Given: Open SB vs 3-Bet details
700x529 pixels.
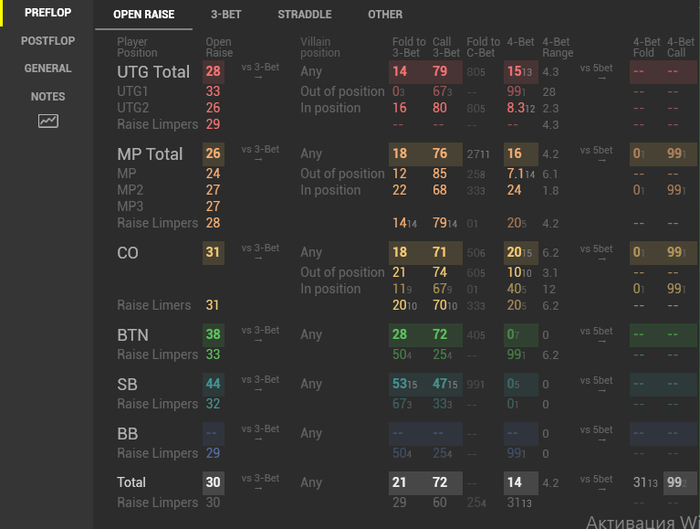Looking at the screenshot, I should point(260,383).
